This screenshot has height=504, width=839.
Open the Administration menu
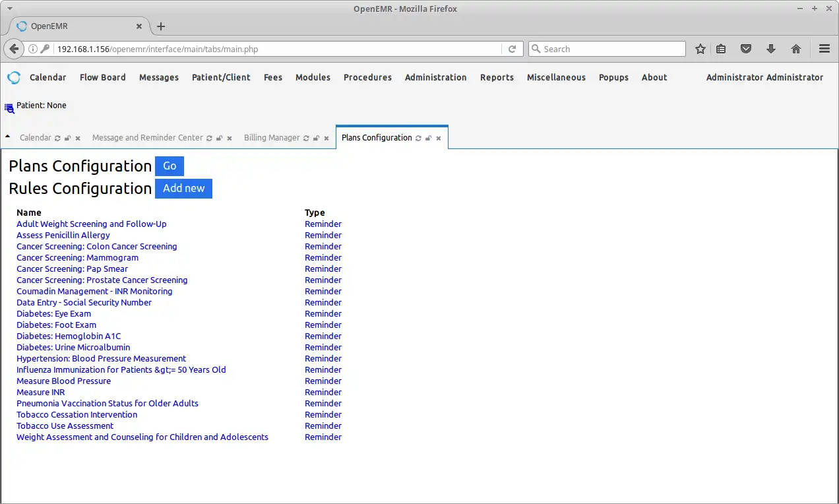pos(435,77)
